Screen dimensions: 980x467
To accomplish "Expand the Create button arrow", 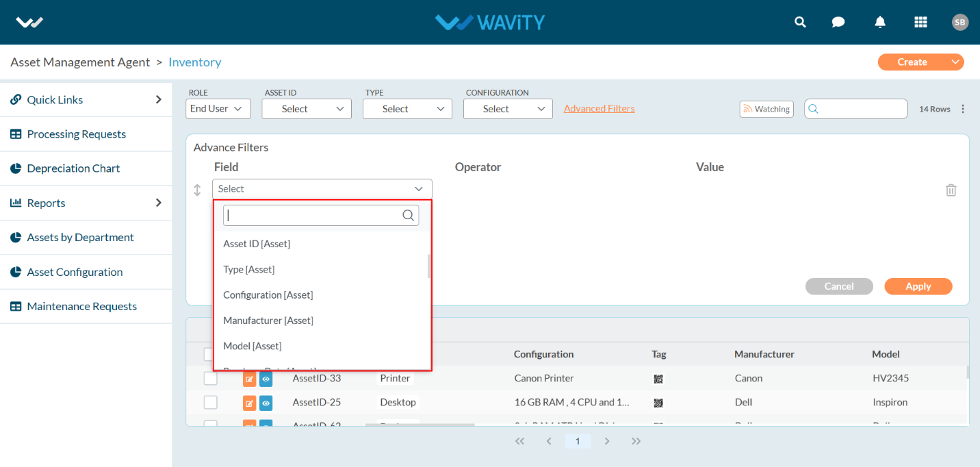I will click(x=955, y=62).
